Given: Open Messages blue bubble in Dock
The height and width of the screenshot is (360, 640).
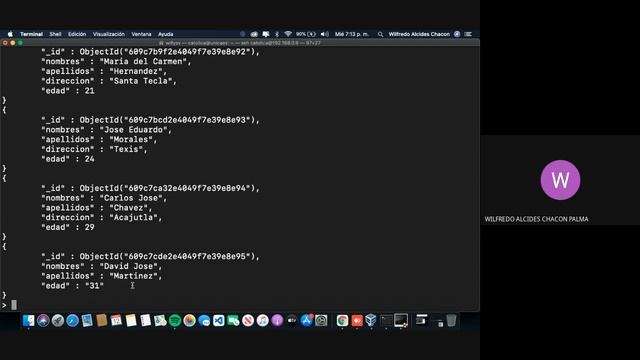Looking at the screenshot, I should [204, 320].
